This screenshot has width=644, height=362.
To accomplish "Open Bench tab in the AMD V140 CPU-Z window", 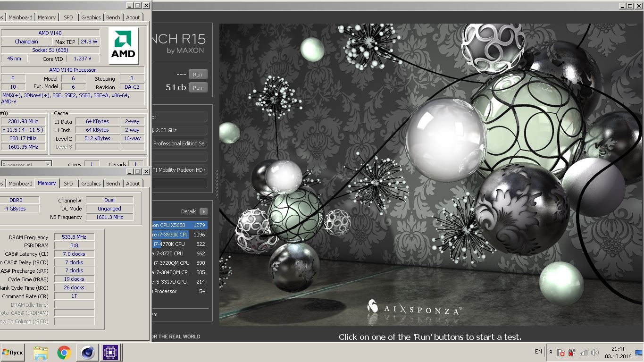I will coord(113,17).
